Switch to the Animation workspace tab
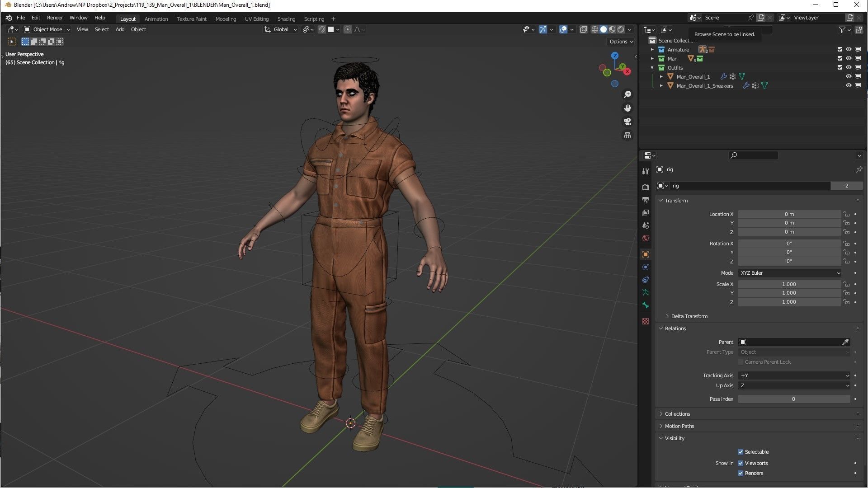 [x=156, y=19]
